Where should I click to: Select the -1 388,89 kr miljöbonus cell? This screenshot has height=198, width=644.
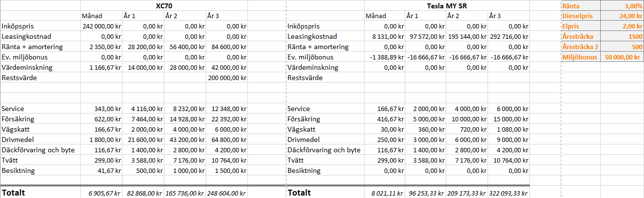[385, 57]
